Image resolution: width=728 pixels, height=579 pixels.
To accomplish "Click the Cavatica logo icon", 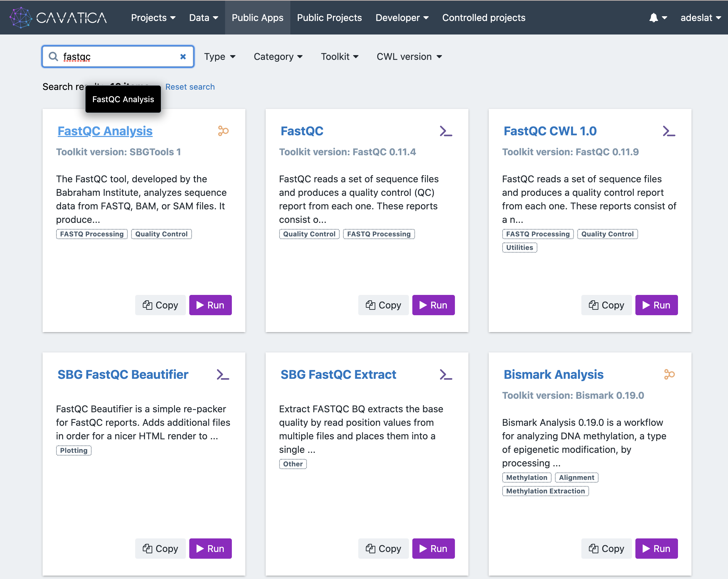I will 21,18.
